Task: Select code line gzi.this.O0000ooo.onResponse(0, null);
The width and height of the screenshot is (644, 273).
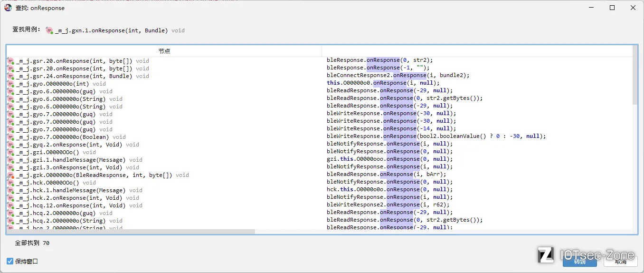Action: 390,159
